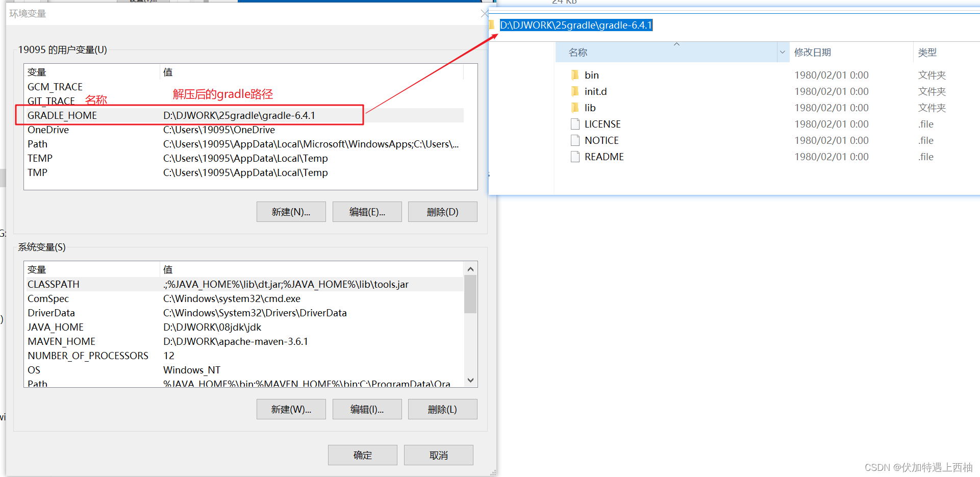The width and height of the screenshot is (980, 477).
Task: Click value C:\Windows\system32\cmd.exe
Action: (232, 298)
